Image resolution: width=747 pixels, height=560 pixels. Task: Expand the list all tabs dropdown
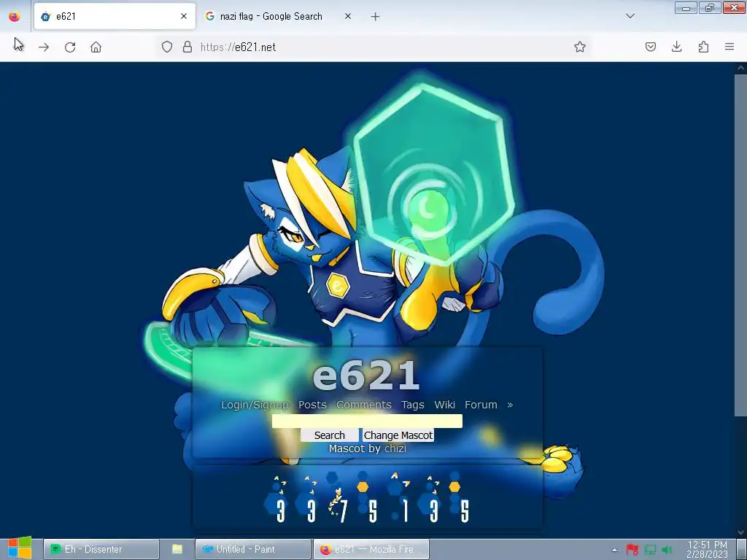[630, 16]
